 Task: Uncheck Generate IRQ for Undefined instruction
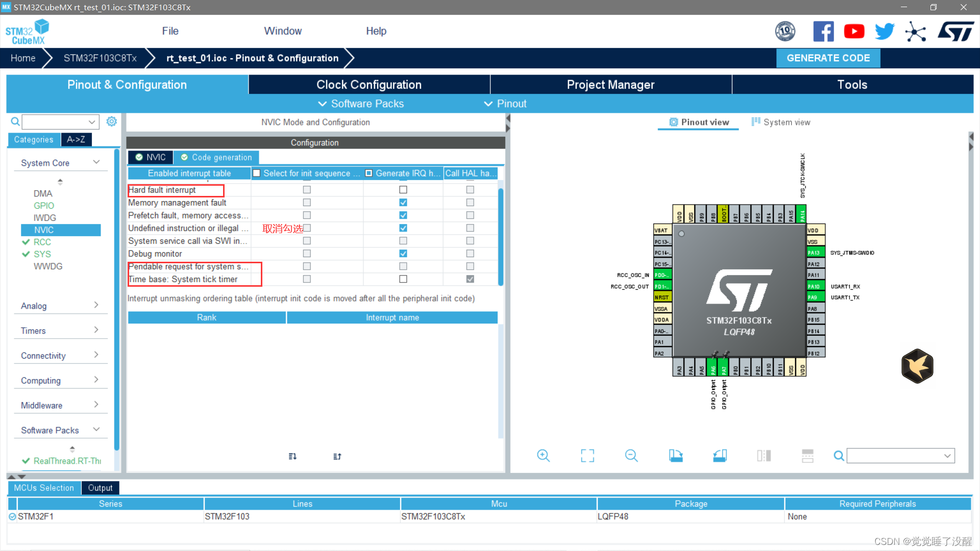point(403,228)
